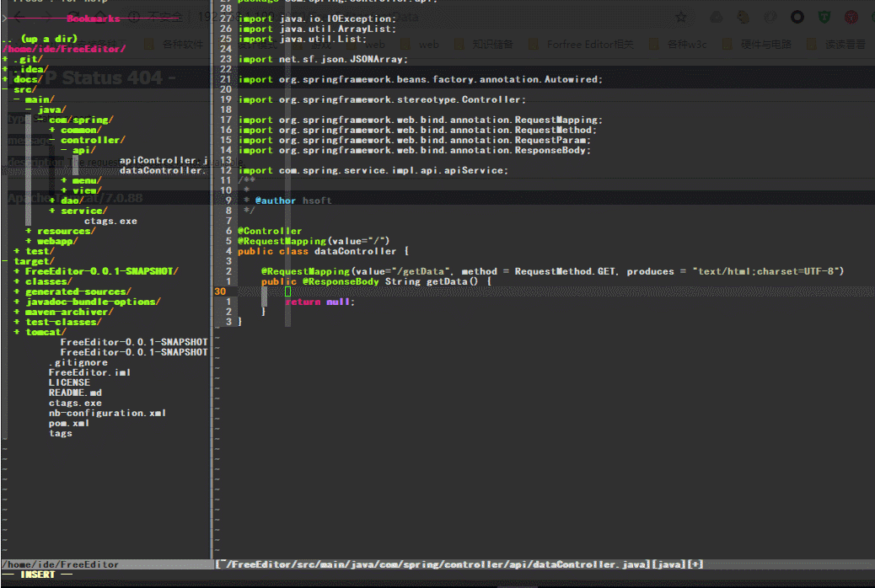
Task: Click the /getData RequestMapping annotation line
Action: pos(552,271)
